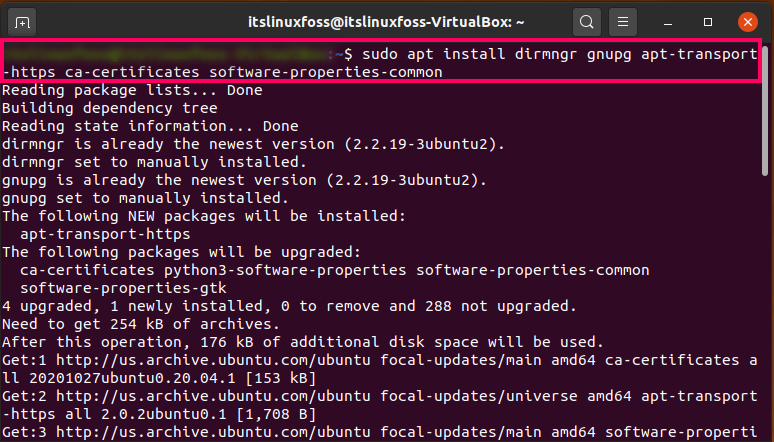This screenshot has width=774, height=442.
Task: Open the hamburger menu
Action: click(x=623, y=22)
